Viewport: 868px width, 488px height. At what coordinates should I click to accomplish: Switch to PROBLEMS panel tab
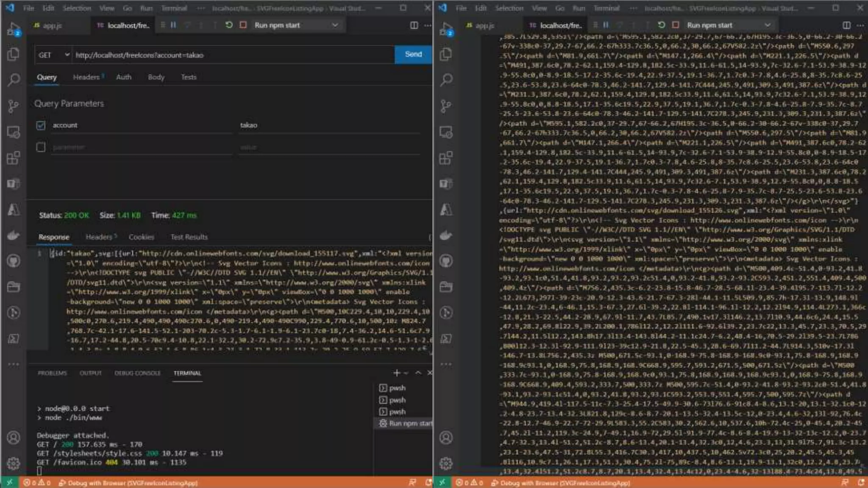(x=52, y=373)
